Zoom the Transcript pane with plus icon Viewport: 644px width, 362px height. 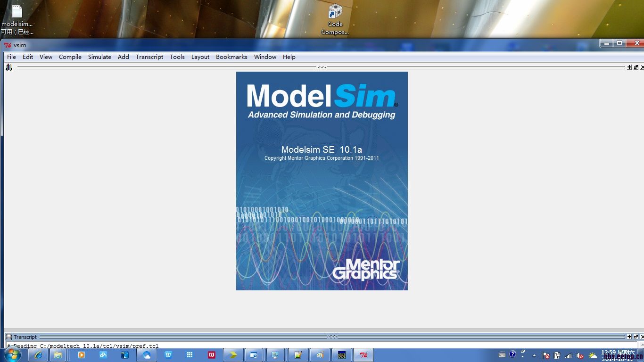click(x=629, y=337)
